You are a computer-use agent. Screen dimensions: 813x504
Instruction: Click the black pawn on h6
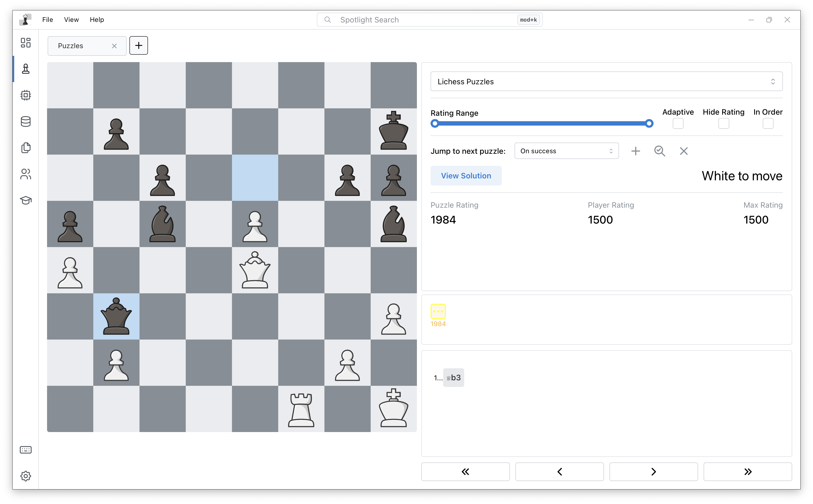click(x=393, y=180)
